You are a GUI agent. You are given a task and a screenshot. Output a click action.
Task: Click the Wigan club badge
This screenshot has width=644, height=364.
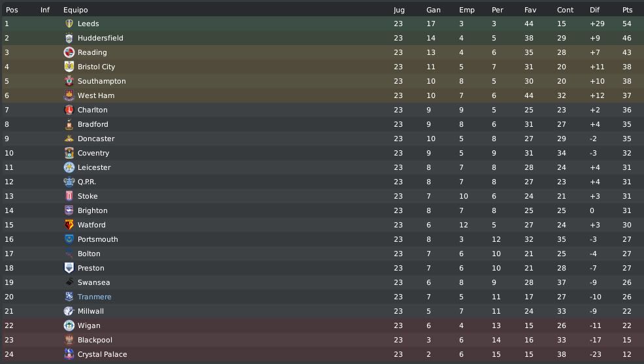point(69,326)
